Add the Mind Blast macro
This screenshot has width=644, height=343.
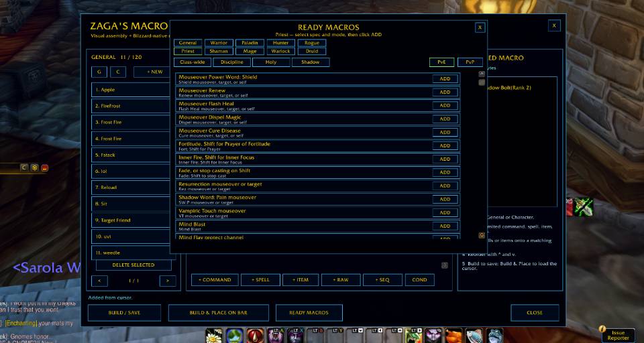[445, 226]
